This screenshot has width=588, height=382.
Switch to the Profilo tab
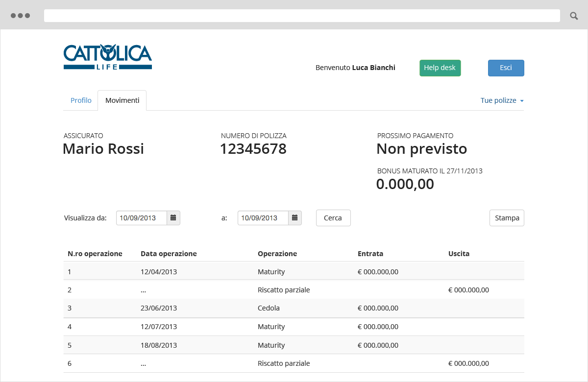point(81,100)
